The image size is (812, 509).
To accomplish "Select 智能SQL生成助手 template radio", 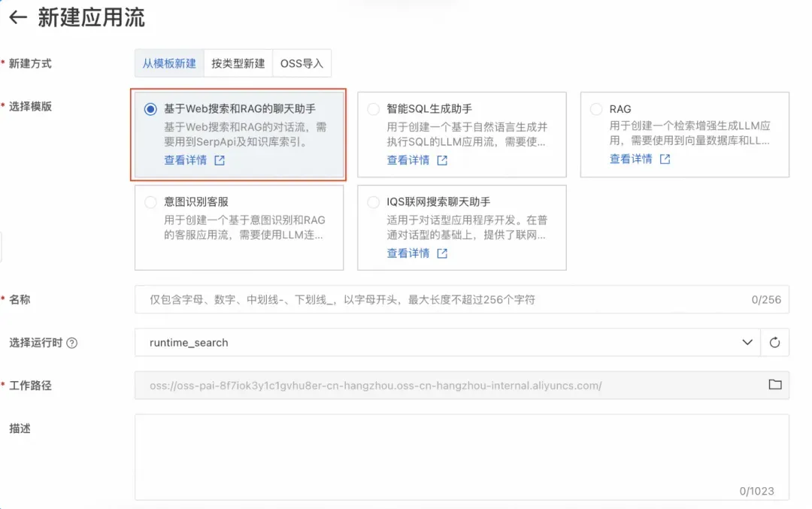I will click(373, 109).
